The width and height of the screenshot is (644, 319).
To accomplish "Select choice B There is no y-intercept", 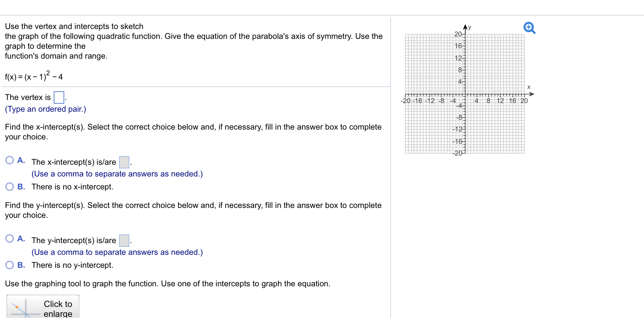I will (9, 265).
